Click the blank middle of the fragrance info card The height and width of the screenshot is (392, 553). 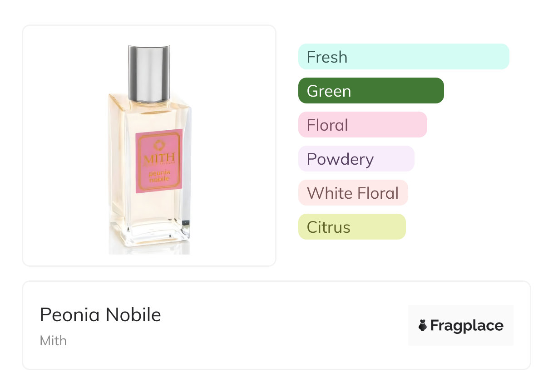coord(281,325)
